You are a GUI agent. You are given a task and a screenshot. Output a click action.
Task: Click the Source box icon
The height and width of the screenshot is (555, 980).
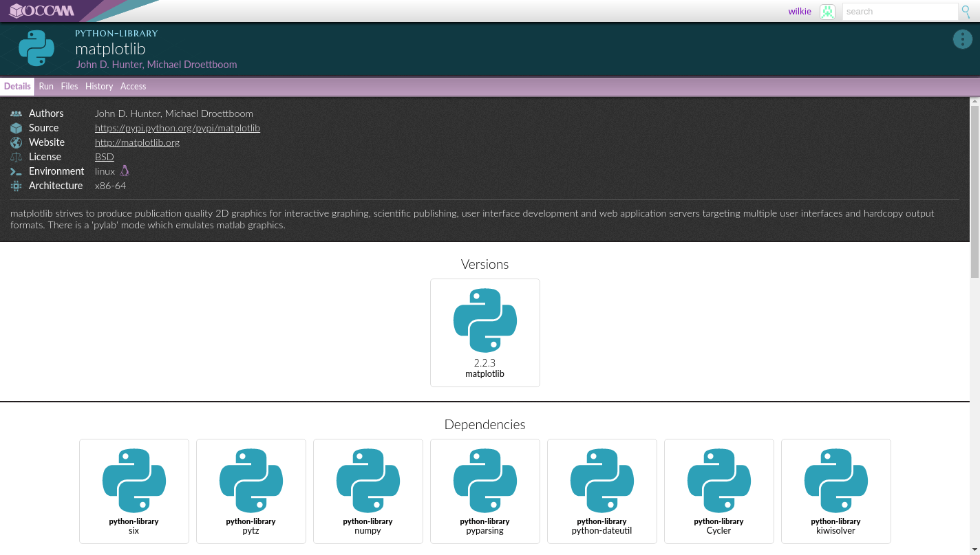click(16, 128)
